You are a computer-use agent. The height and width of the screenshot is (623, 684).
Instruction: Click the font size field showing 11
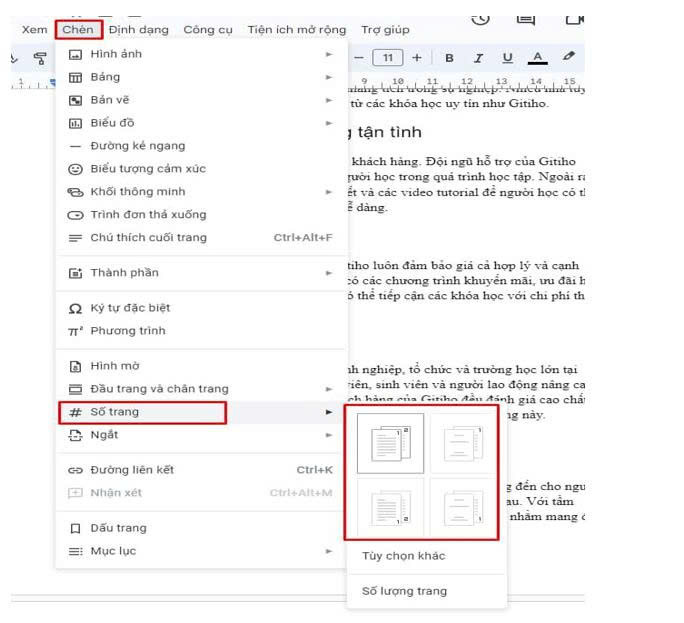(x=387, y=58)
